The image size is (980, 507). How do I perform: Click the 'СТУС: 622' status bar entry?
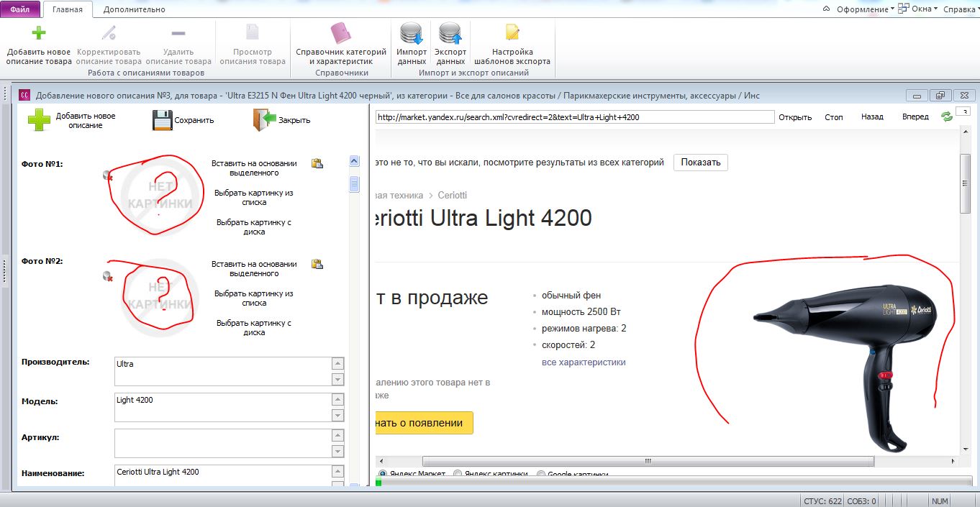822,501
